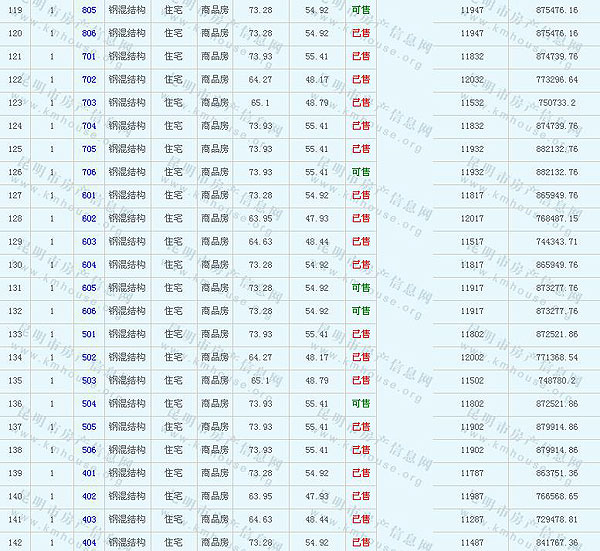Click room 501 link
Screen dimensions: 600x551
point(89,334)
